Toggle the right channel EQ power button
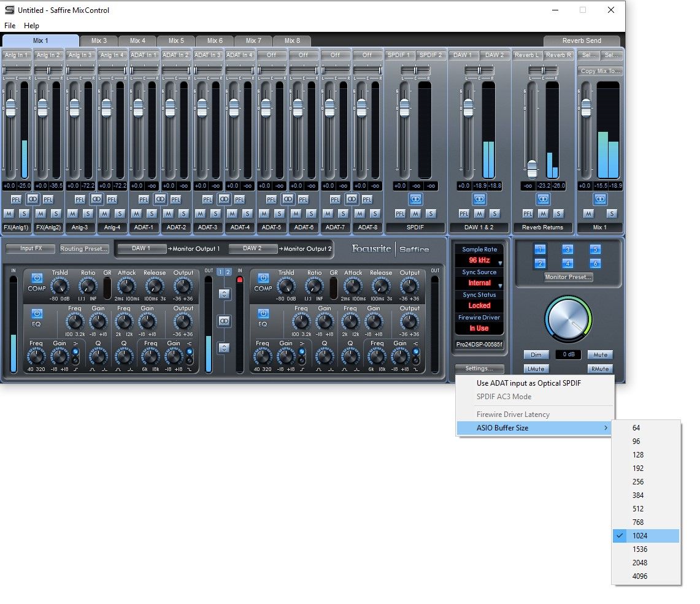Viewport: 700px width, 604px height. (263, 313)
